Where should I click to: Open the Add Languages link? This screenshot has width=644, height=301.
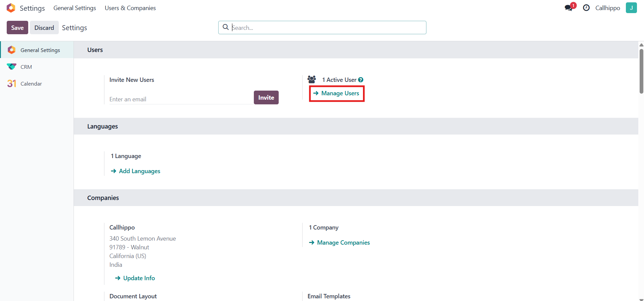[x=140, y=171]
